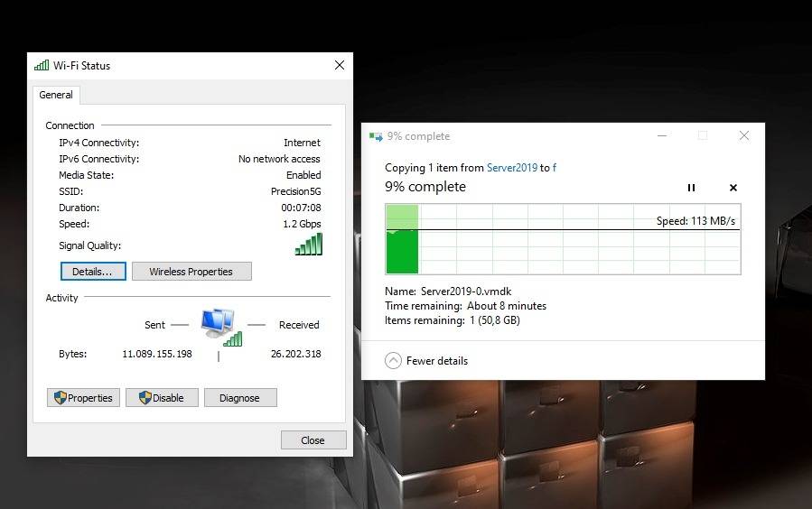The width and height of the screenshot is (812, 509).
Task: Click the Speed value 1.2 Gbps
Action: (x=302, y=224)
